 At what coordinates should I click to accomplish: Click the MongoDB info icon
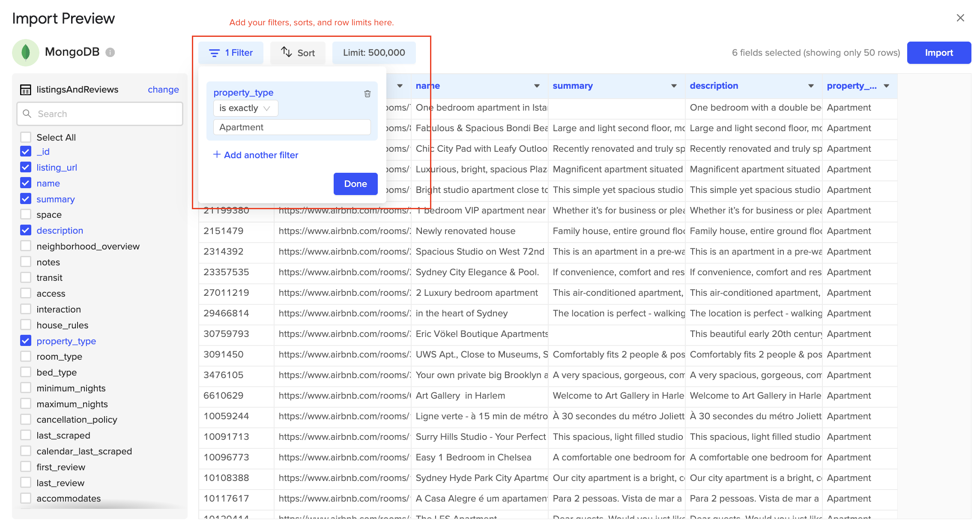(110, 52)
